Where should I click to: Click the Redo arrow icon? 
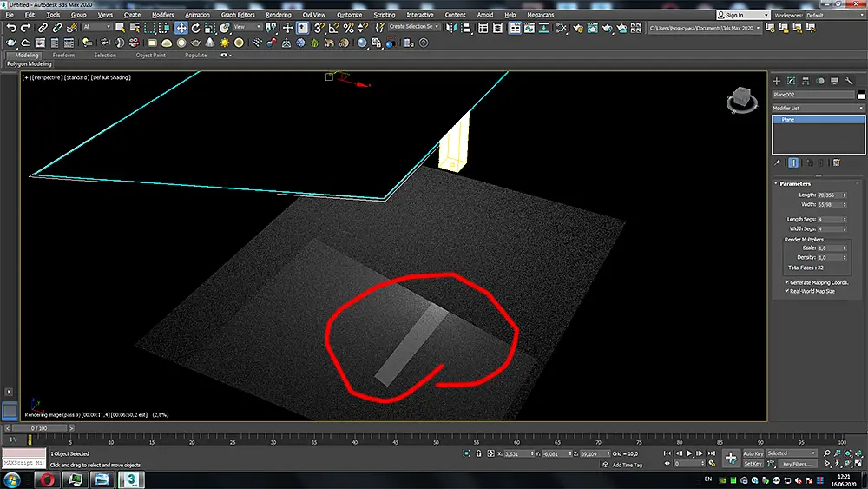pyautogui.click(x=25, y=27)
